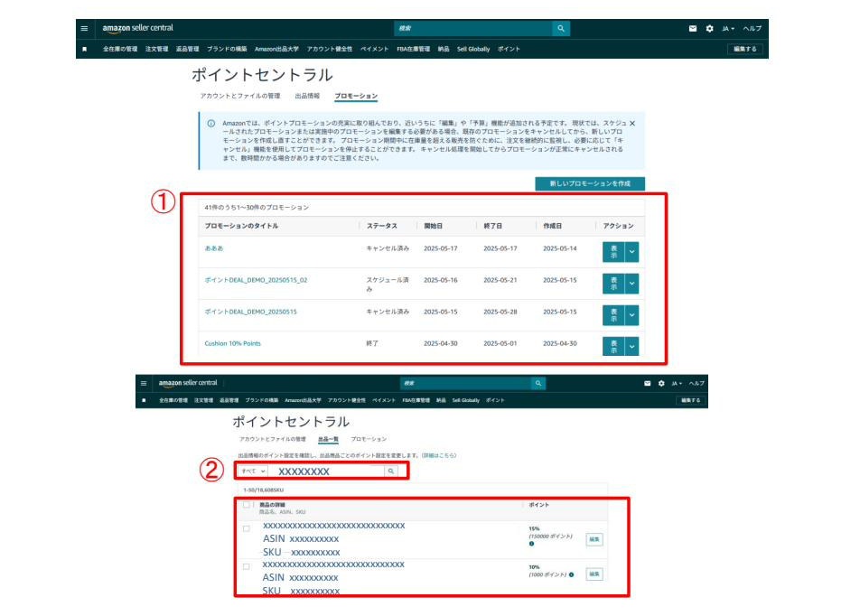Select 出品一覧 tab in lower screenshot
The image size is (860, 616).
pyautogui.click(x=328, y=439)
